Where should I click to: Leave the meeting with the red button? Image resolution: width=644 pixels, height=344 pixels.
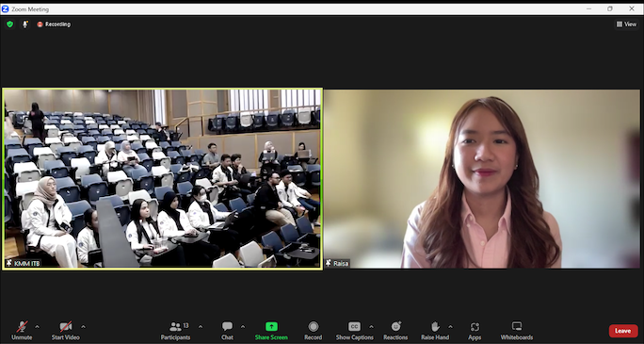[x=623, y=331]
